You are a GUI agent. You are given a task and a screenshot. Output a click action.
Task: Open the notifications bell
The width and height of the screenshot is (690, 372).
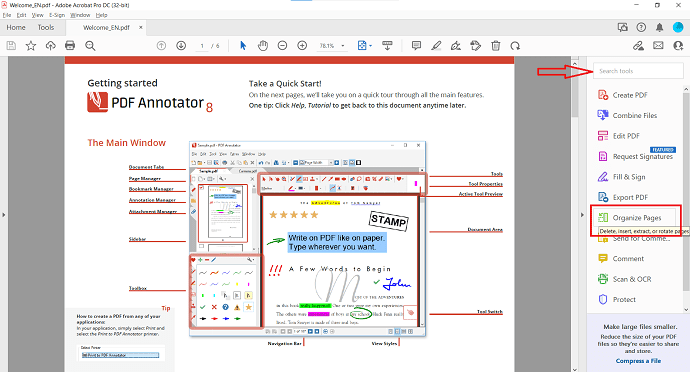tap(659, 27)
